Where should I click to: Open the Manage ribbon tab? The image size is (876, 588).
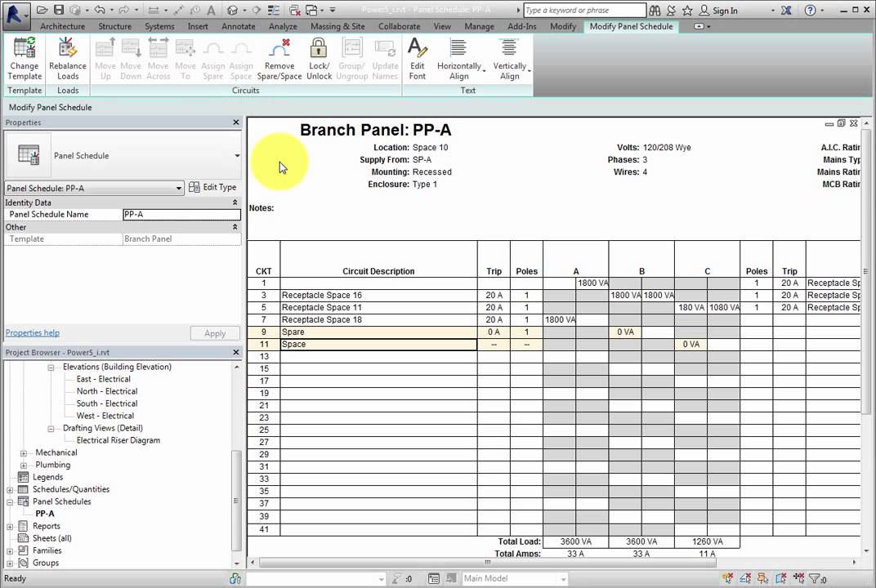click(x=479, y=26)
